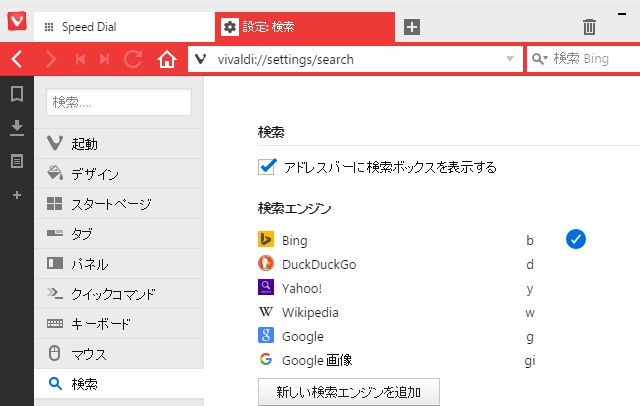Screen dimensions: 640x406
Task: Expand the address bar dropdown arrow
Action: click(x=510, y=59)
